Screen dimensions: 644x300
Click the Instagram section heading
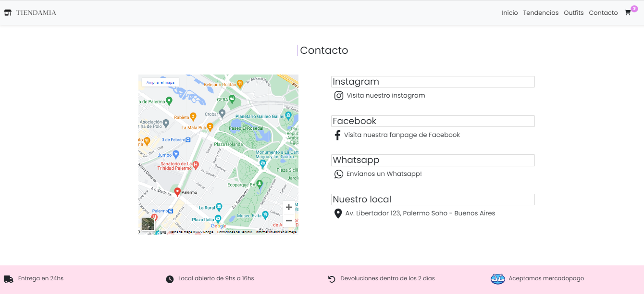click(356, 82)
